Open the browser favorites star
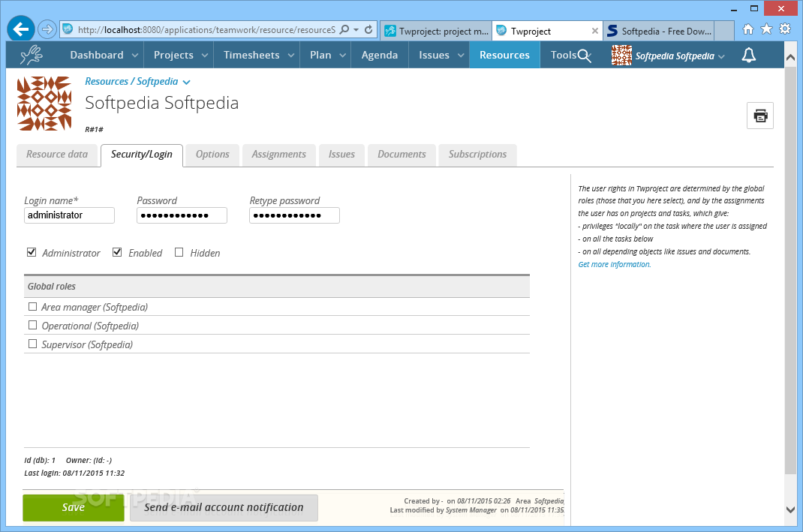803x532 pixels. point(767,29)
